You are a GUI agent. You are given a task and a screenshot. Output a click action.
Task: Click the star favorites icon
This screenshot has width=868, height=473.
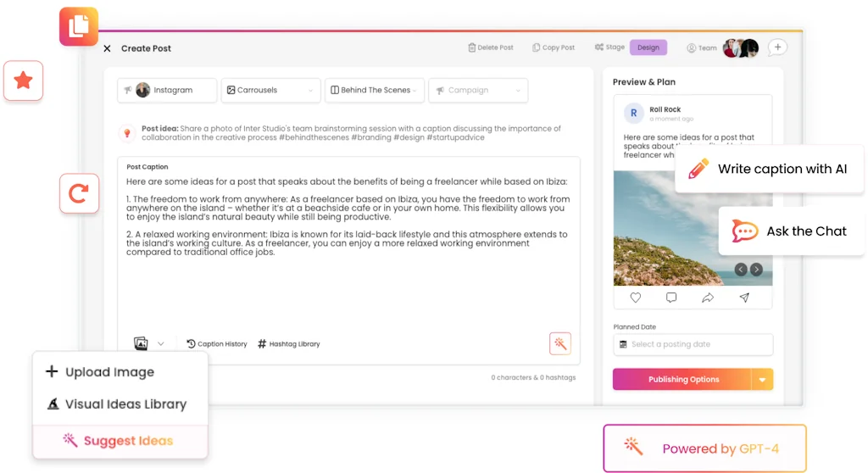24,81
